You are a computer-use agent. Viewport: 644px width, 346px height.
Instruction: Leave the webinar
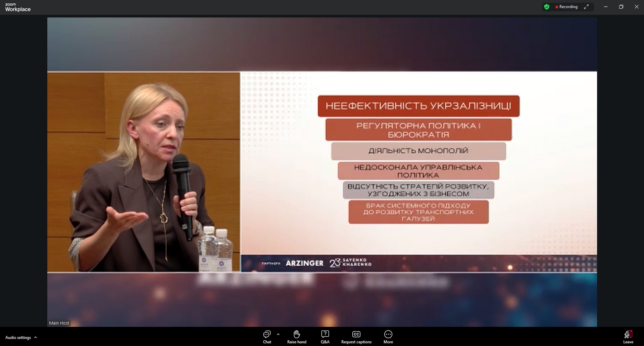[628, 337]
